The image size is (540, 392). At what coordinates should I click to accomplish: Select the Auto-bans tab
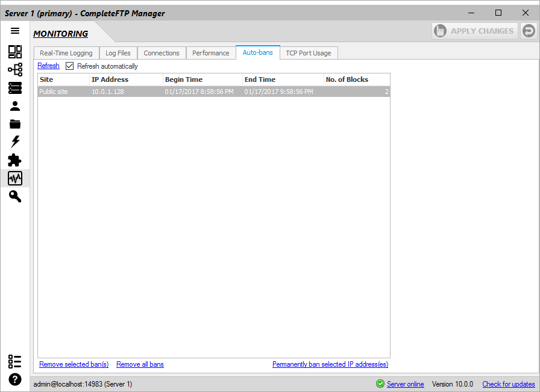pyautogui.click(x=257, y=52)
